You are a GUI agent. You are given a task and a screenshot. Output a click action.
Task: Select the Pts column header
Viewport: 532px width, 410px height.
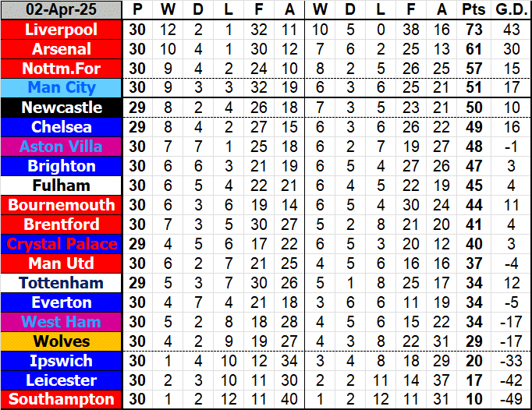(472, 10)
